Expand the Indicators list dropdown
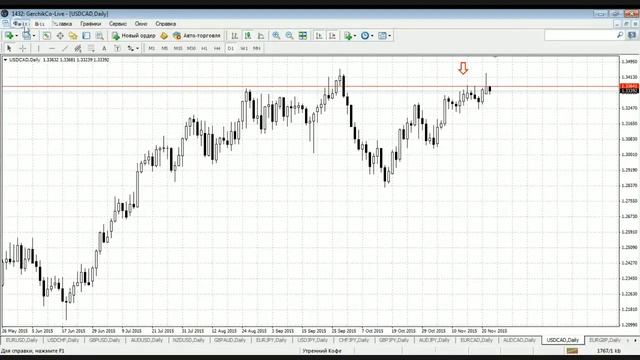Viewport: 640px width, 360px height. coord(355,36)
